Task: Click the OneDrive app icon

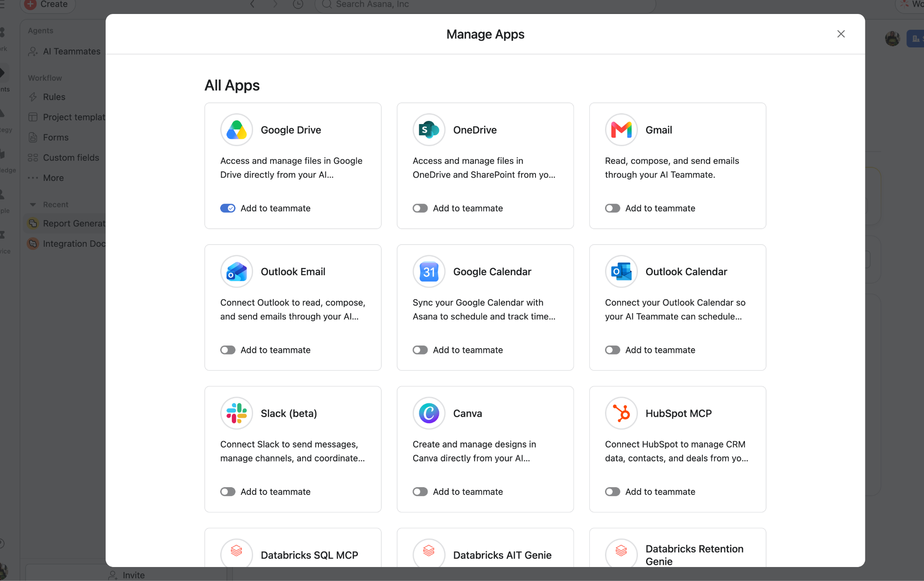Action: [x=429, y=130]
